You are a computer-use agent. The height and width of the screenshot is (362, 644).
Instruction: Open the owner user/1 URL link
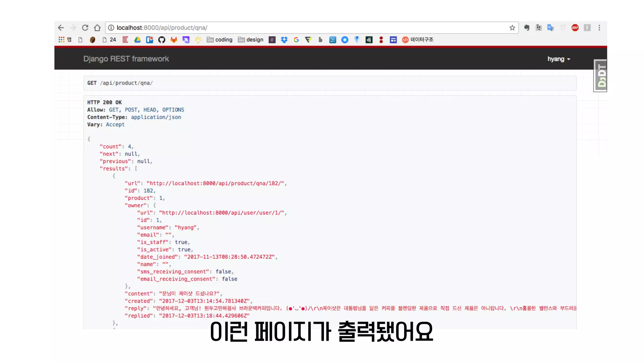221,213
